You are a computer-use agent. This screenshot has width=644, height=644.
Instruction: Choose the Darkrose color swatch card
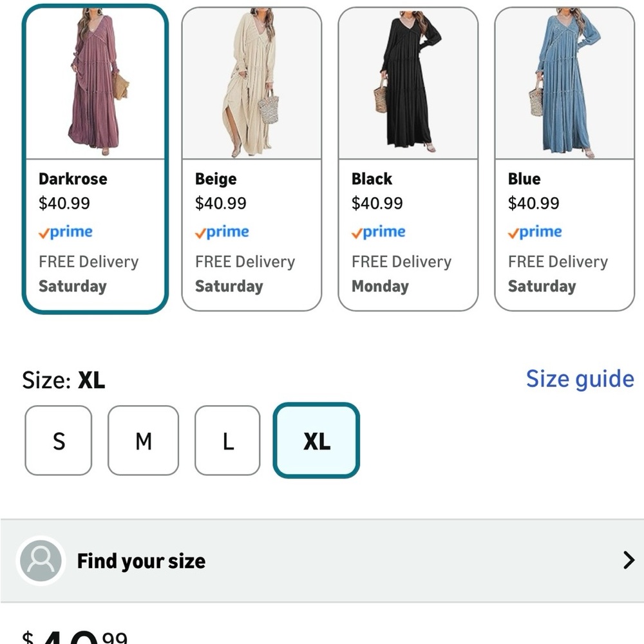(x=95, y=159)
